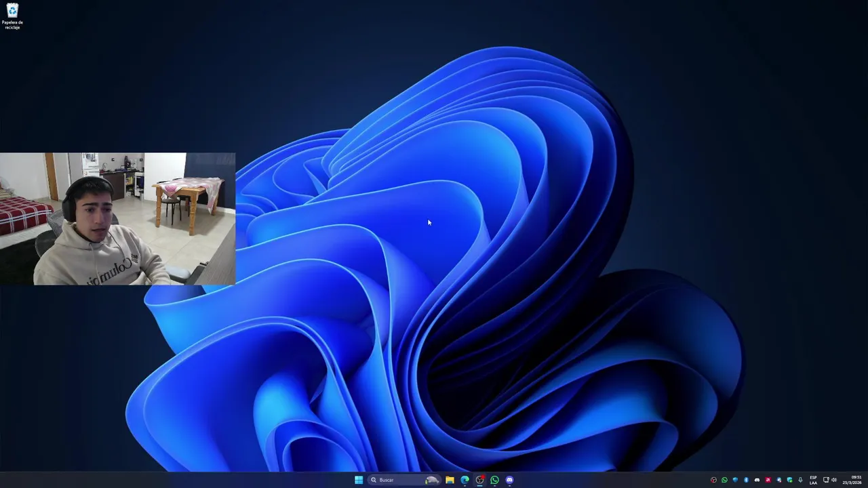Launch Microsoft Edge from the taskbar
The width and height of the screenshot is (868, 488).
click(x=465, y=480)
